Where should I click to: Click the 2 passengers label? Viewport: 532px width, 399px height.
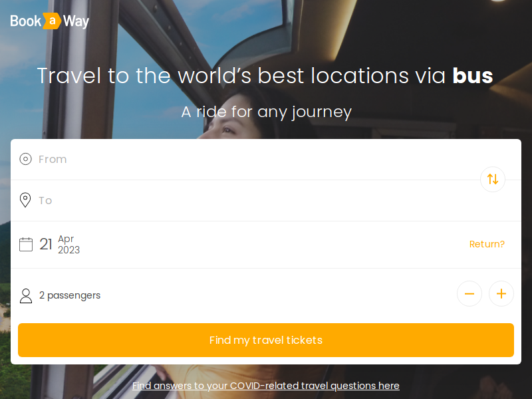(x=70, y=295)
